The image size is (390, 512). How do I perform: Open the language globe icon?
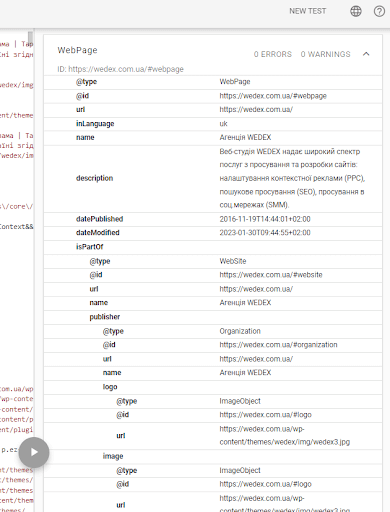tap(356, 11)
